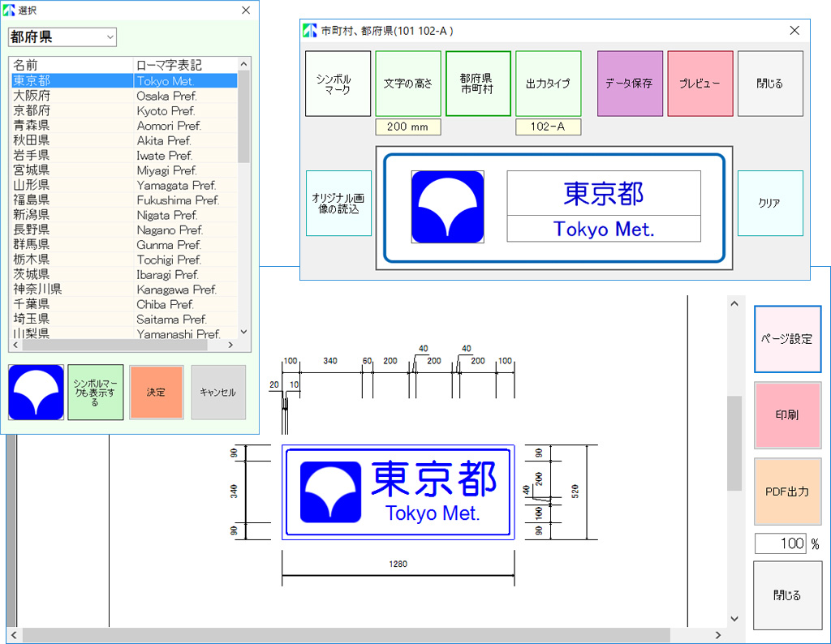Click 閉じる in the preview window
This screenshot has width=831, height=644.
787,596
